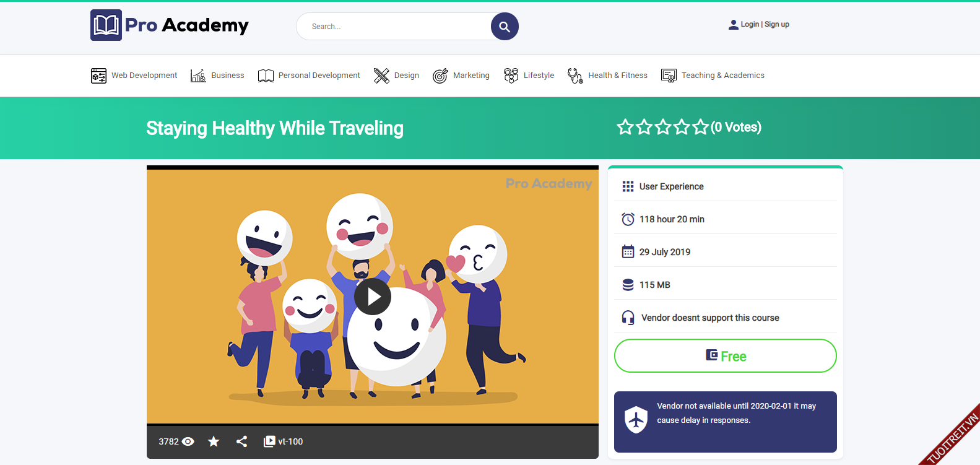Select the third rating star

coord(663,128)
